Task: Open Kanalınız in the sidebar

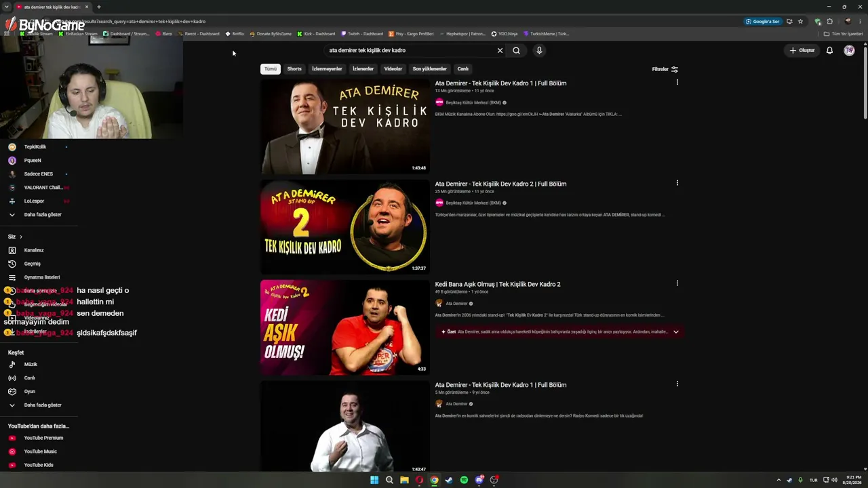Action: [x=34, y=250]
